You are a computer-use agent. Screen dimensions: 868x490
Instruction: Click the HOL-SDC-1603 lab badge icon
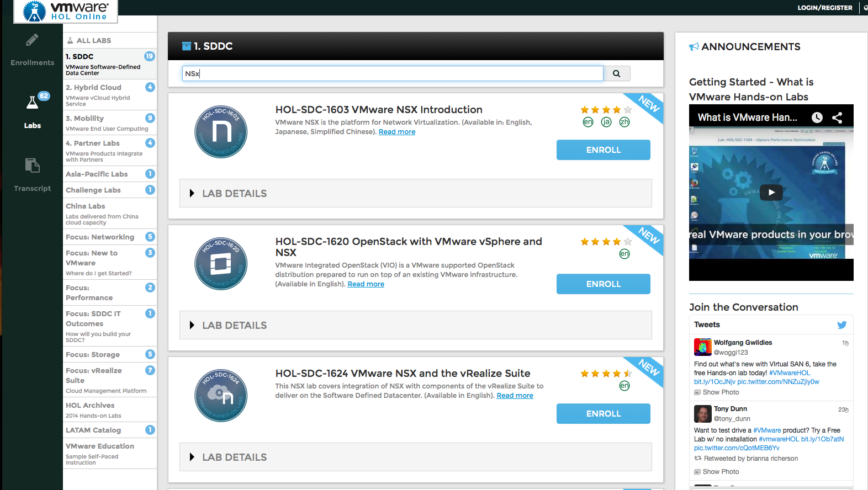[x=221, y=132]
